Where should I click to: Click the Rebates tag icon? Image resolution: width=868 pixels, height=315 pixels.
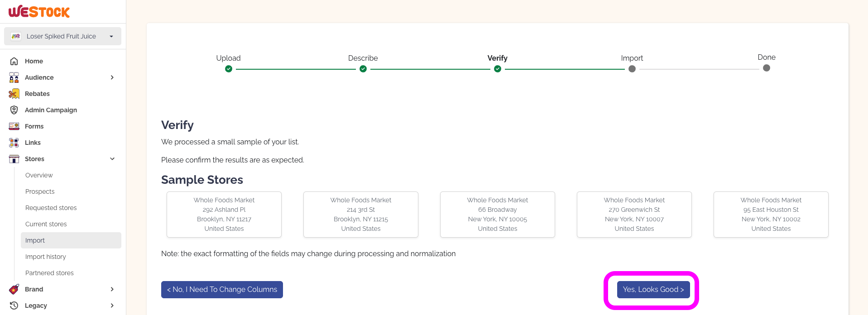(14, 94)
